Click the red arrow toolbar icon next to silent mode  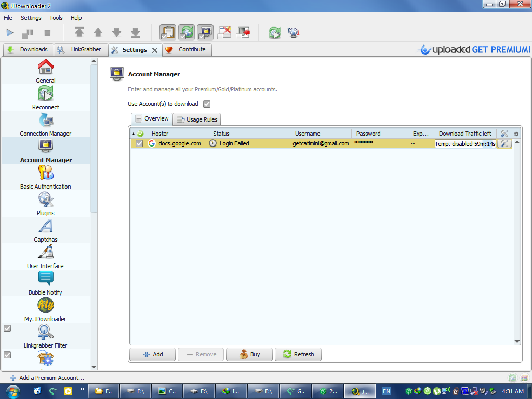tap(243, 33)
